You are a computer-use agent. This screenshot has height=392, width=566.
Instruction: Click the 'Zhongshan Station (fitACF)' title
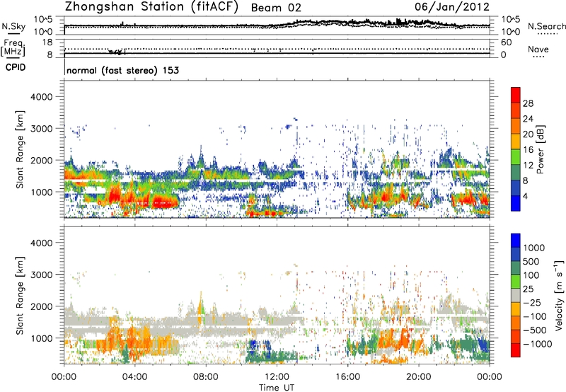[x=151, y=7]
